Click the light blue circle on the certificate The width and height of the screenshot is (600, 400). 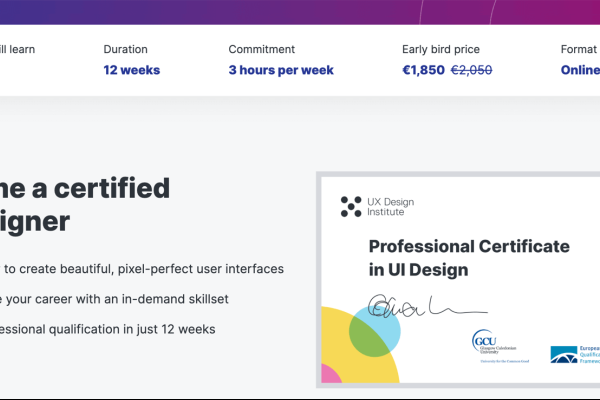tap(385, 320)
